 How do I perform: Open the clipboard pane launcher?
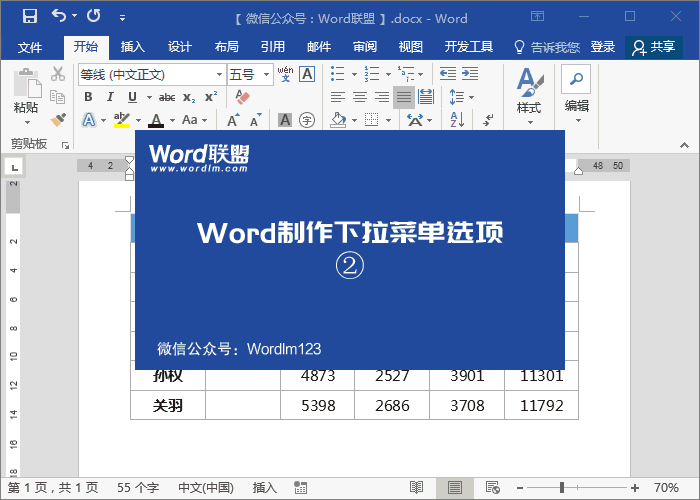click(x=66, y=145)
